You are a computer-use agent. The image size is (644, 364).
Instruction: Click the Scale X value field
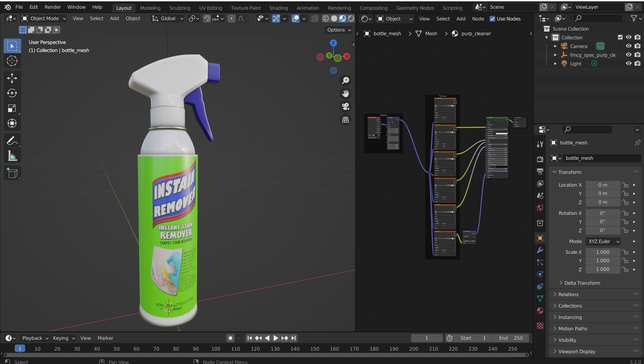(603, 252)
